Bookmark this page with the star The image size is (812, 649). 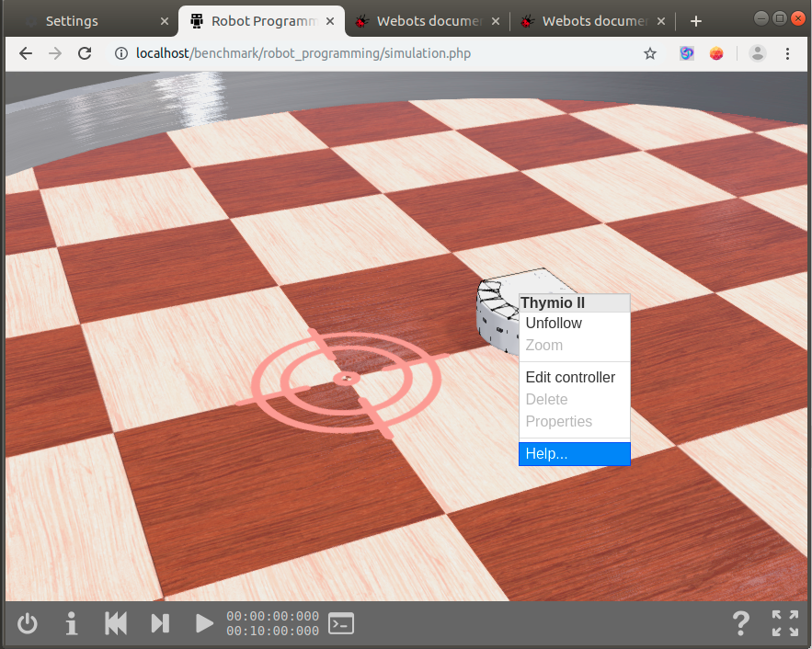650,53
